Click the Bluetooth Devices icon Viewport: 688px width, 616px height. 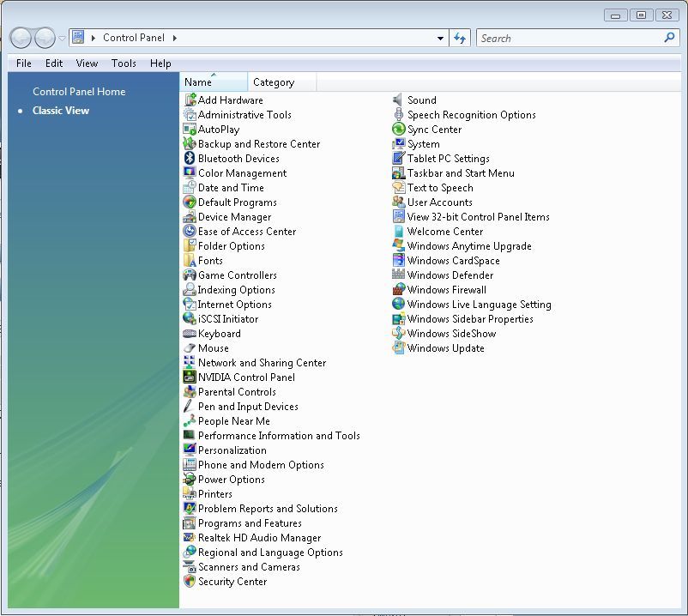(x=190, y=159)
